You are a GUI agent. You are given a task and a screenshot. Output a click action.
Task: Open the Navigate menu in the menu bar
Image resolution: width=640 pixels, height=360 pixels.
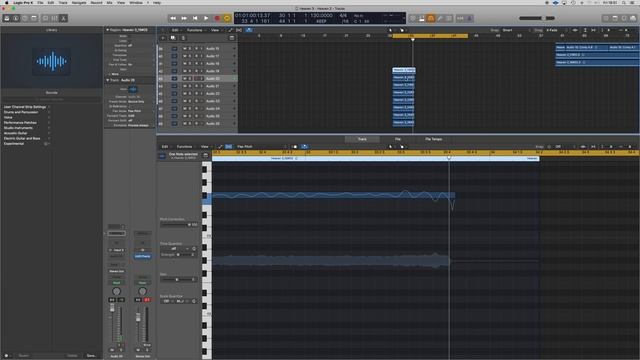pos(79,2)
